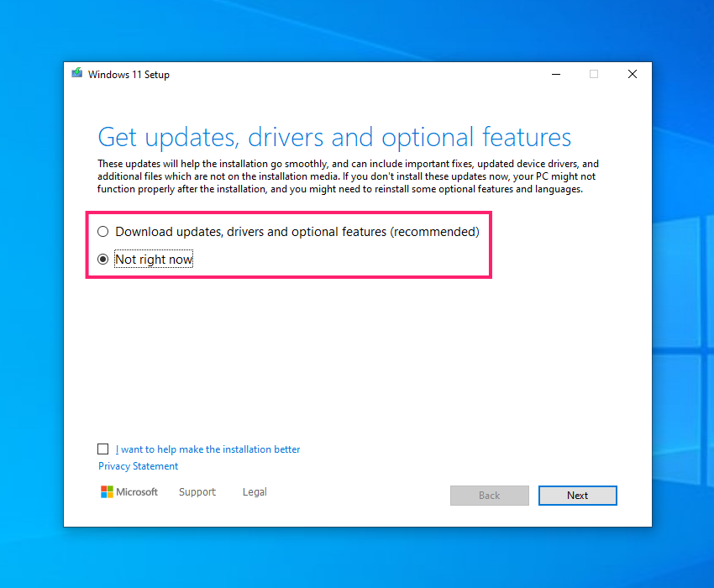The image size is (714, 588).
Task: Open the Legal link
Action: coord(255,492)
